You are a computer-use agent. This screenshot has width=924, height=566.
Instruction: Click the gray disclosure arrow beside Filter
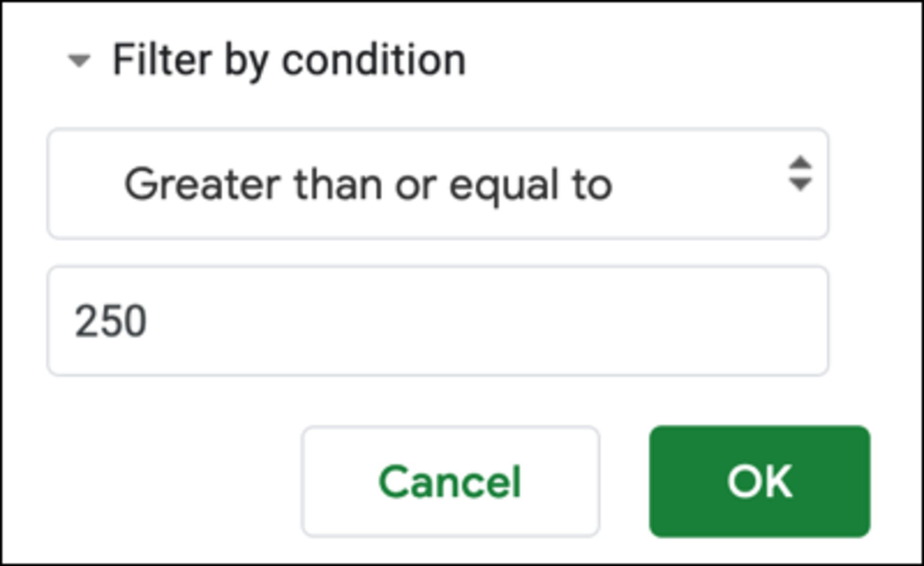click(79, 61)
